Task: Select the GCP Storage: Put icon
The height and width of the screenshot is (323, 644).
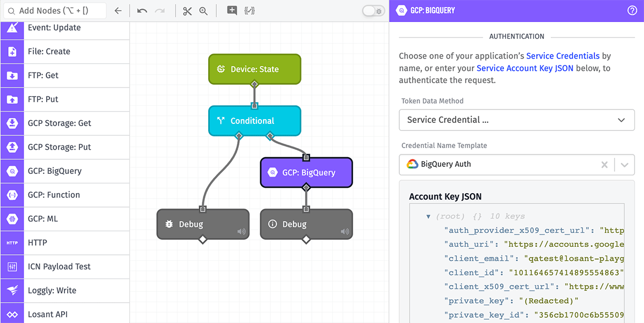Action: (x=12, y=147)
